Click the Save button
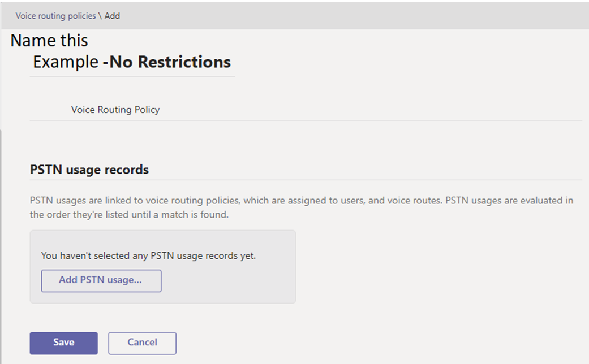Image resolution: width=589 pixels, height=364 pixels. click(63, 343)
